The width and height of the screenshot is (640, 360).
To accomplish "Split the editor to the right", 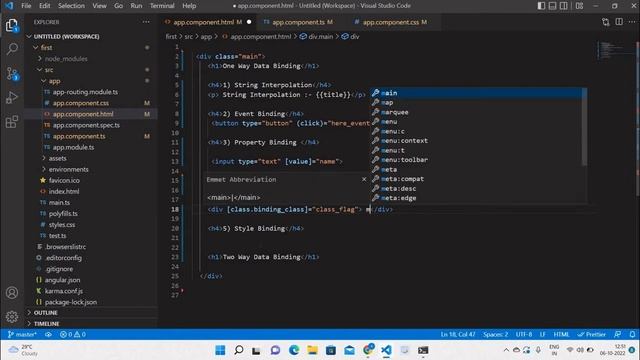I will click(x=619, y=22).
